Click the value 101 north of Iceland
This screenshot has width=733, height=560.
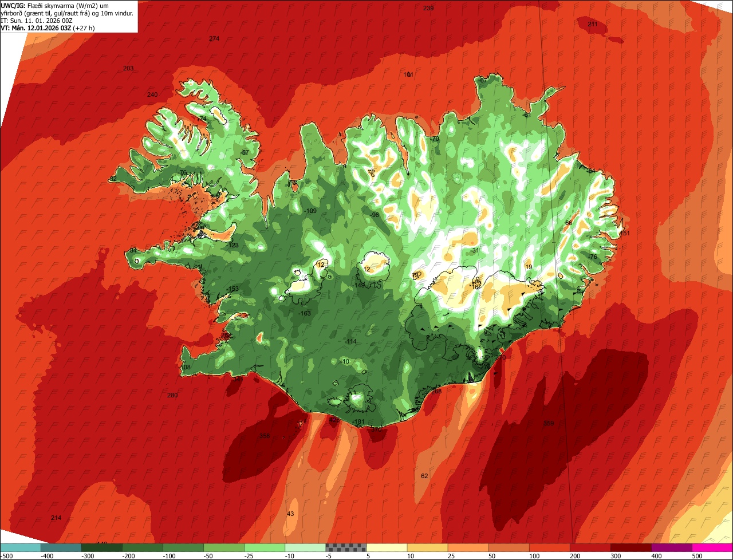408,74
